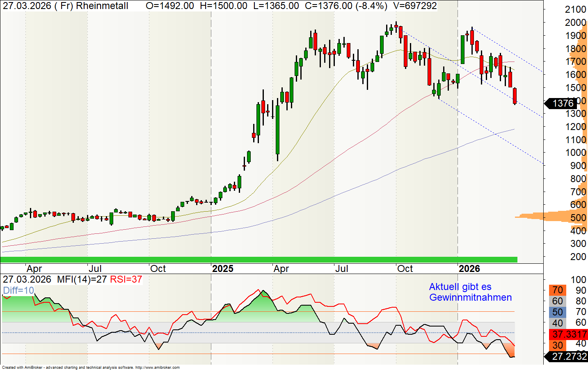Click the 'Aktuell gibt es Gewinnmitnahmen' annotation
Screen dimensions: 588x370
coord(470,292)
